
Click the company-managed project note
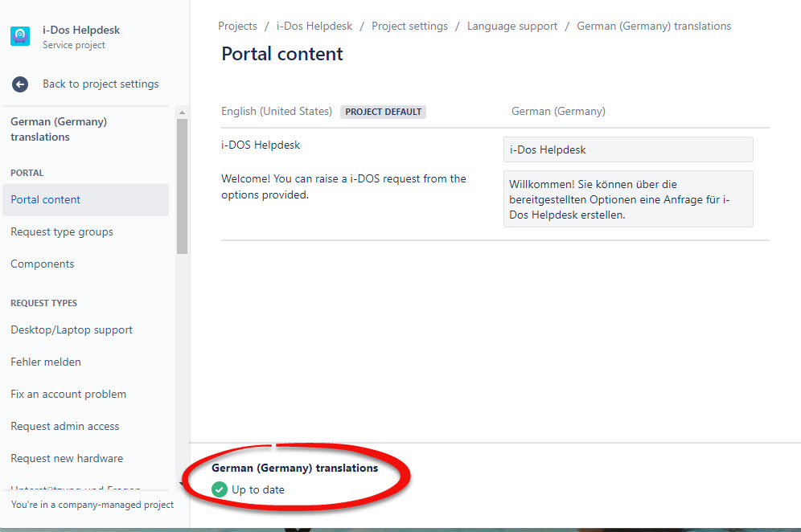click(x=92, y=505)
